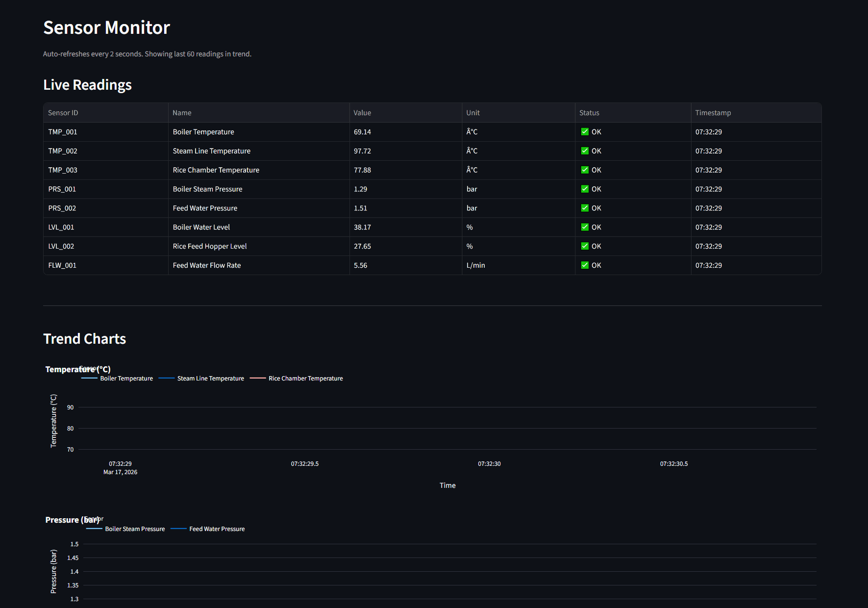The image size is (868, 608).
Task: Select the Sensor ID column header
Action: pyautogui.click(x=63, y=112)
